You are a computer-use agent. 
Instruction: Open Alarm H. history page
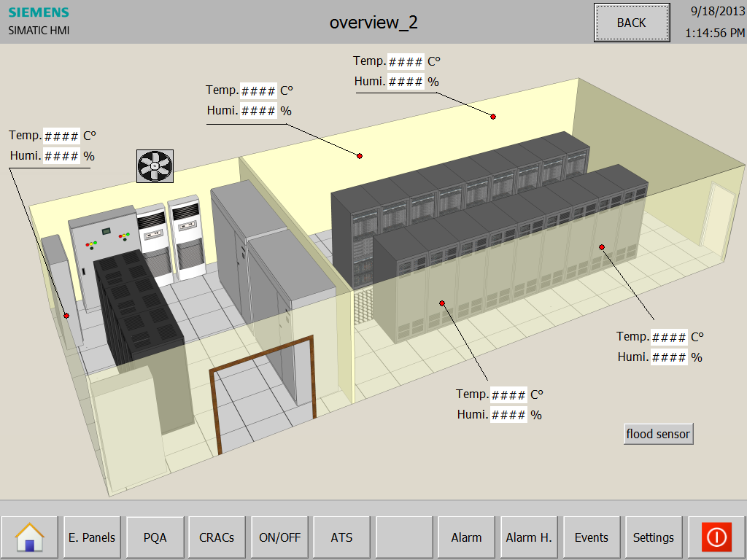(x=529, y=537)
